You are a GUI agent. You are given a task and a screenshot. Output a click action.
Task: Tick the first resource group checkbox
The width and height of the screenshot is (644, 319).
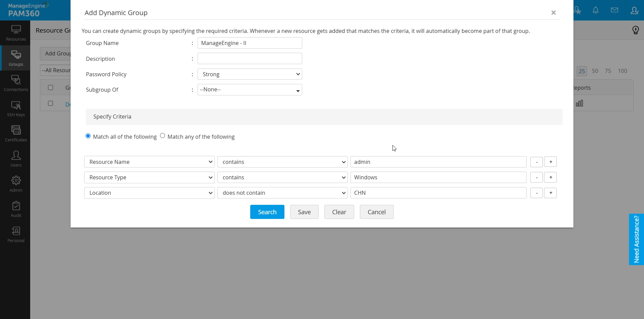51,103
